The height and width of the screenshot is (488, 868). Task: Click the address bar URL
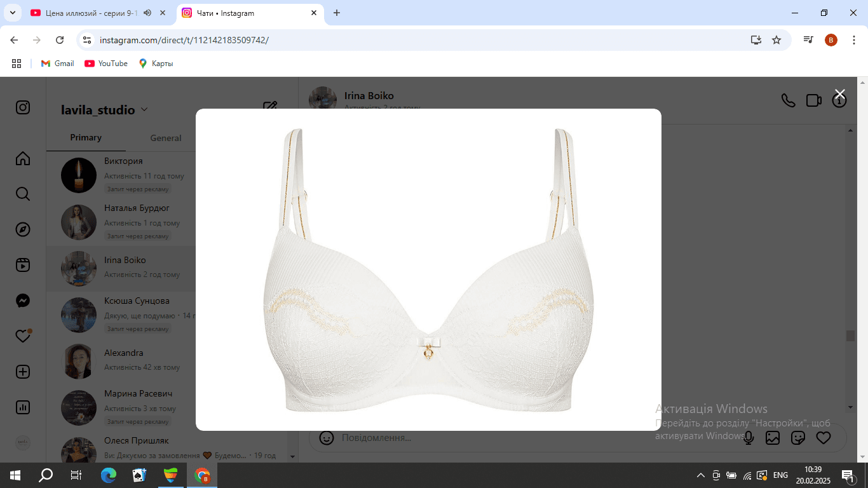click(184, 40)
